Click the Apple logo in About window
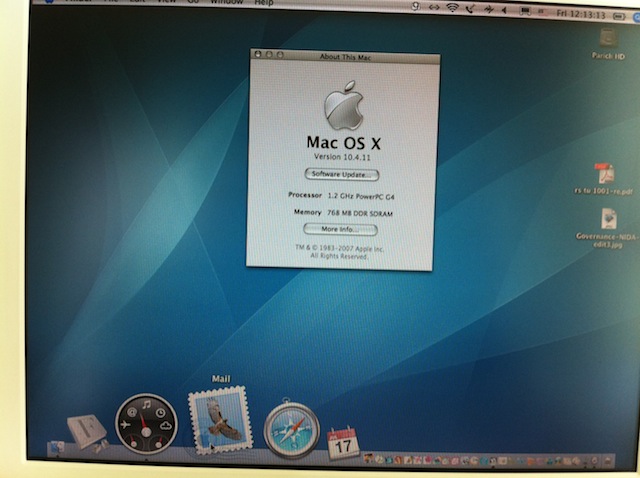Viewport: 640px width, 478px height. 343,106
